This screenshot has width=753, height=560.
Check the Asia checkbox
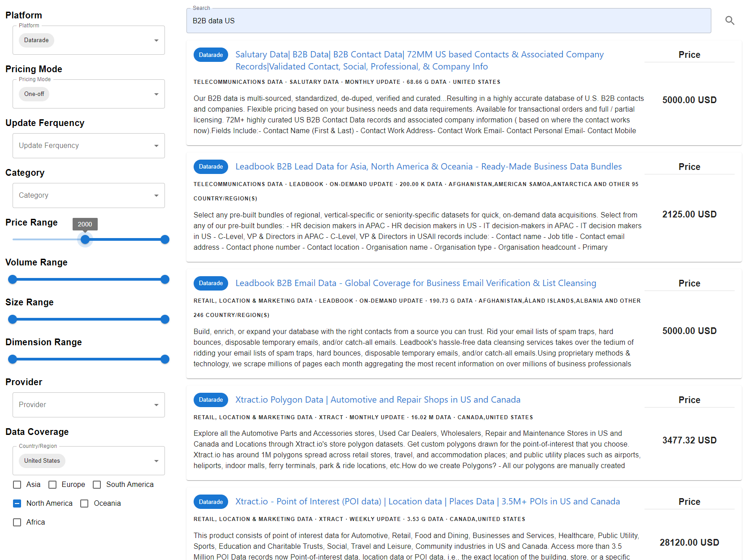(17, 485)
